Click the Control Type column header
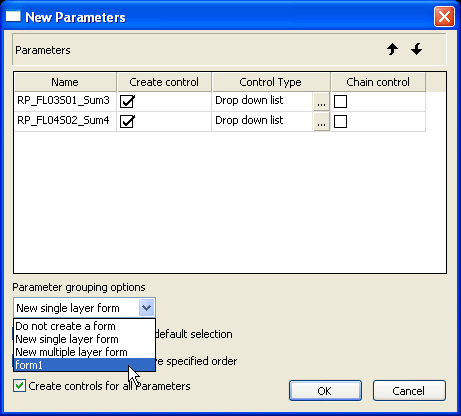 [271, 82]
